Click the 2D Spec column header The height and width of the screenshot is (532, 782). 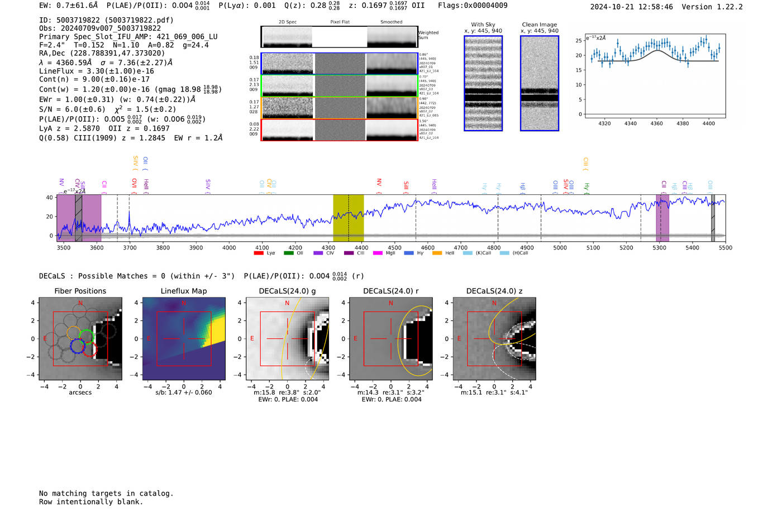pos(288,22)
